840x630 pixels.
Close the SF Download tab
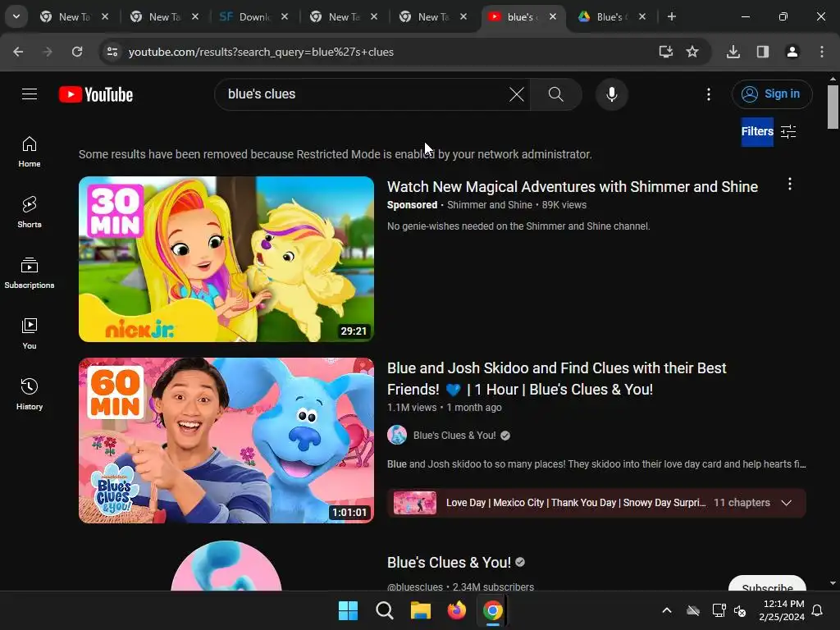285,16
